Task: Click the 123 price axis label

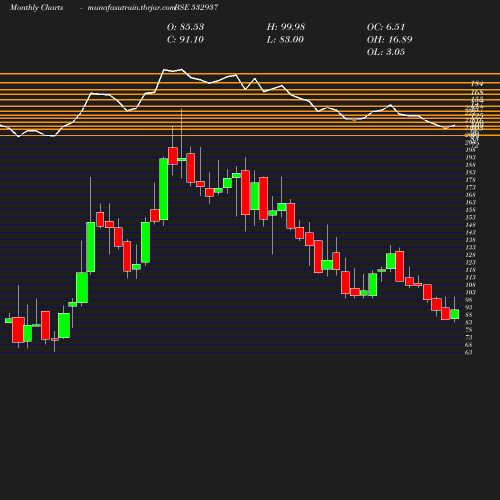Action: tap(470, 262)
